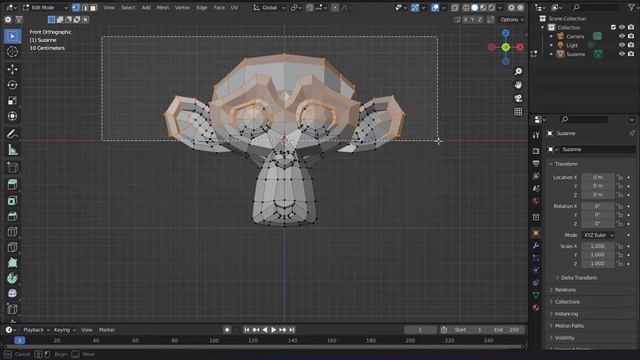Select the Inset Faces tool
The image size is (640, 360).
12,200
